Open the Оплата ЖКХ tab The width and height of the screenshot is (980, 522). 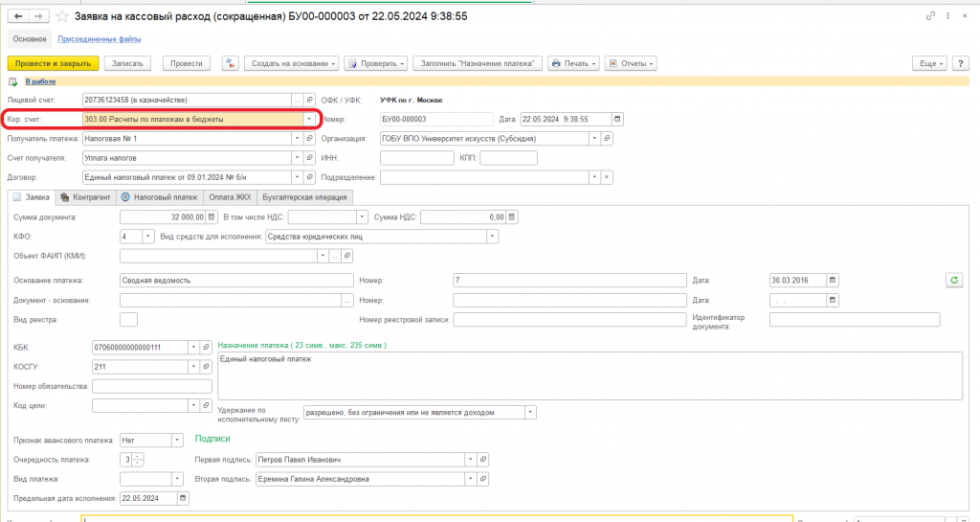tap(230, 197)
